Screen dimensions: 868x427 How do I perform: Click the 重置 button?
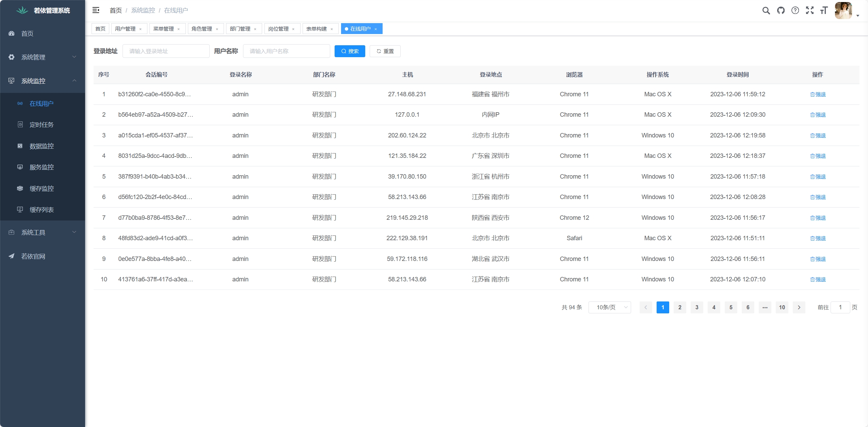click(x=385, y=51)
